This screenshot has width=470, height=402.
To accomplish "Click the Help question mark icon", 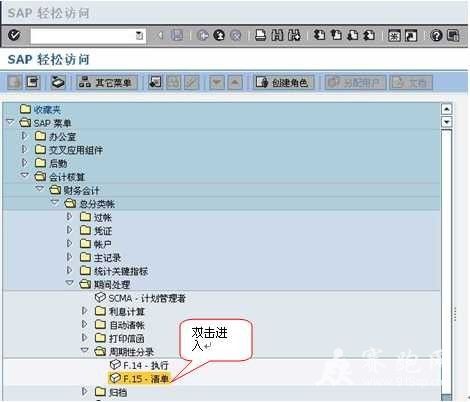I will coord(436,35).
